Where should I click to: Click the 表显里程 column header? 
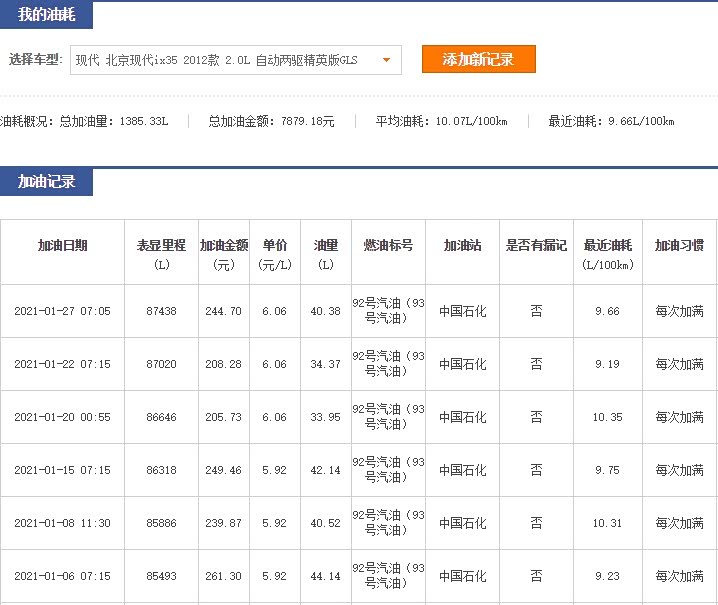[x=161, y=245]
